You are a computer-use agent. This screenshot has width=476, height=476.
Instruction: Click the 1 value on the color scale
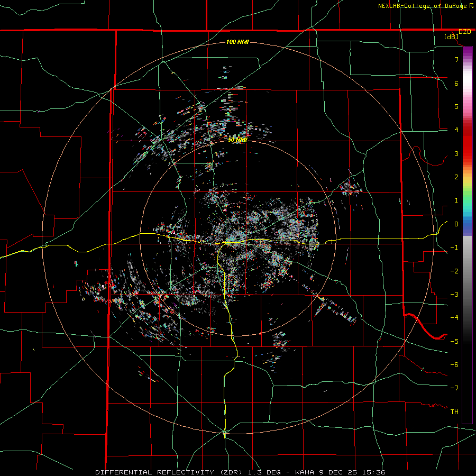coord(456,200)
